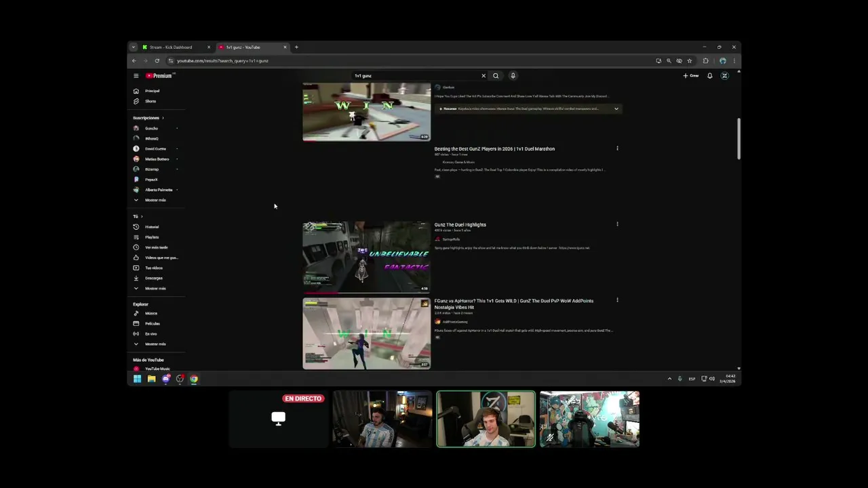Image resolution: width=868 pixels, height=488 pixels.
Task: Click the Crear button
Action: point(691,76)
